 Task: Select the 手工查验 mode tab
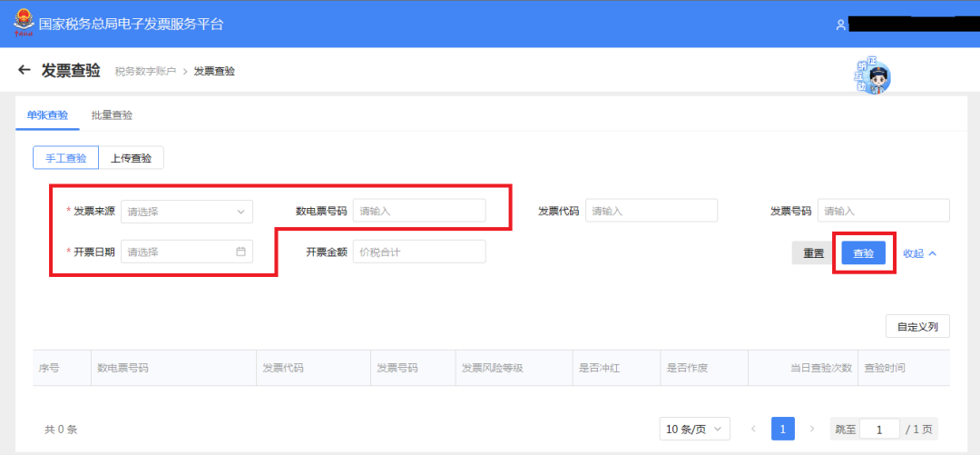click(x=65, y=158)
